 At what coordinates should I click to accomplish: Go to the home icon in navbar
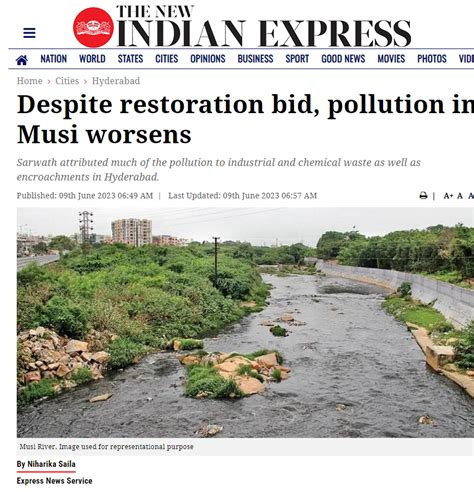pyautogui.click(x=22, y=60)
